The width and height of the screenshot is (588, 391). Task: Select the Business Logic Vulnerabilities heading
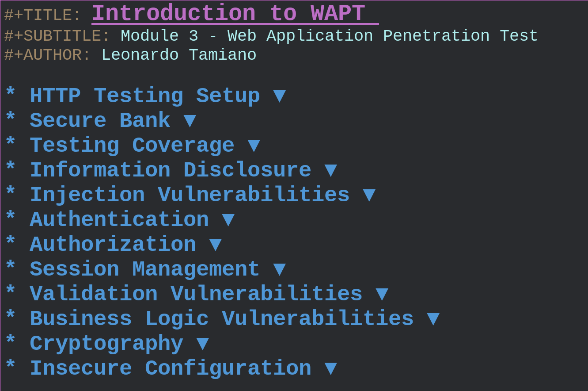point(221,319)
